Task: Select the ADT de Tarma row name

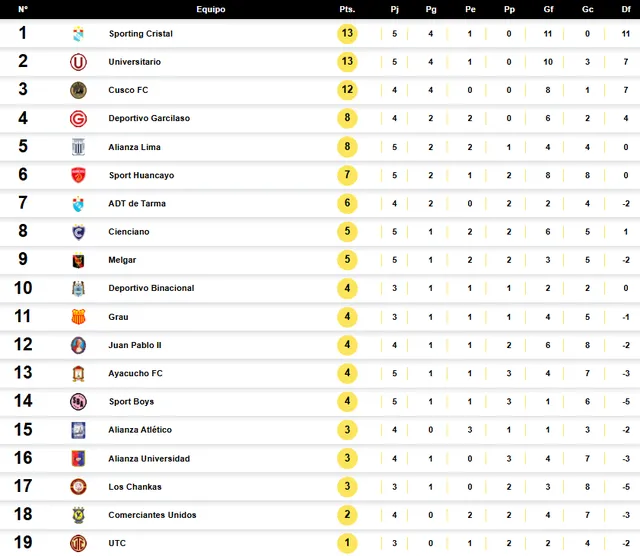Action: point(137,204)
